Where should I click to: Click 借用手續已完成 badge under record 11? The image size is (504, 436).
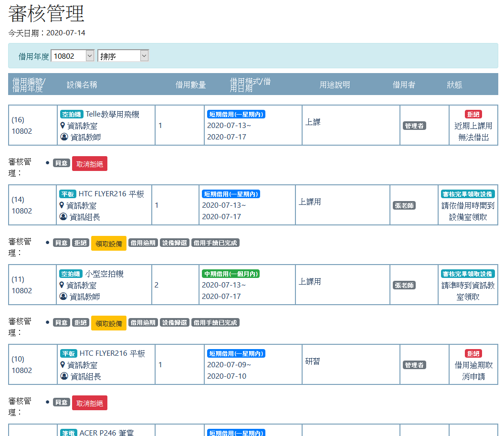[x=215, y=323]
